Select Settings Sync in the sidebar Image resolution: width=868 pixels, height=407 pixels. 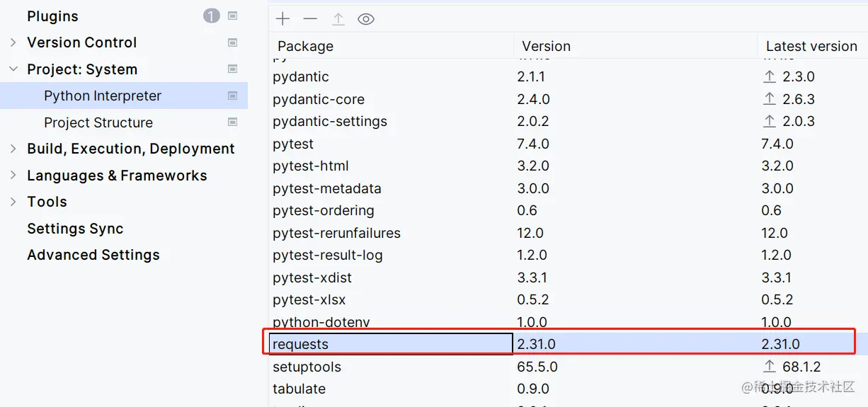(x=75, y=229)
